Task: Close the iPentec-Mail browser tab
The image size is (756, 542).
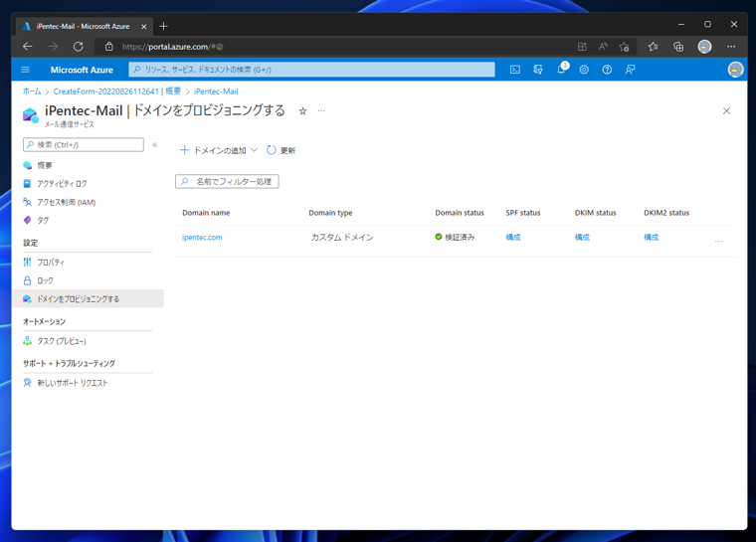Action: [143, 27]
